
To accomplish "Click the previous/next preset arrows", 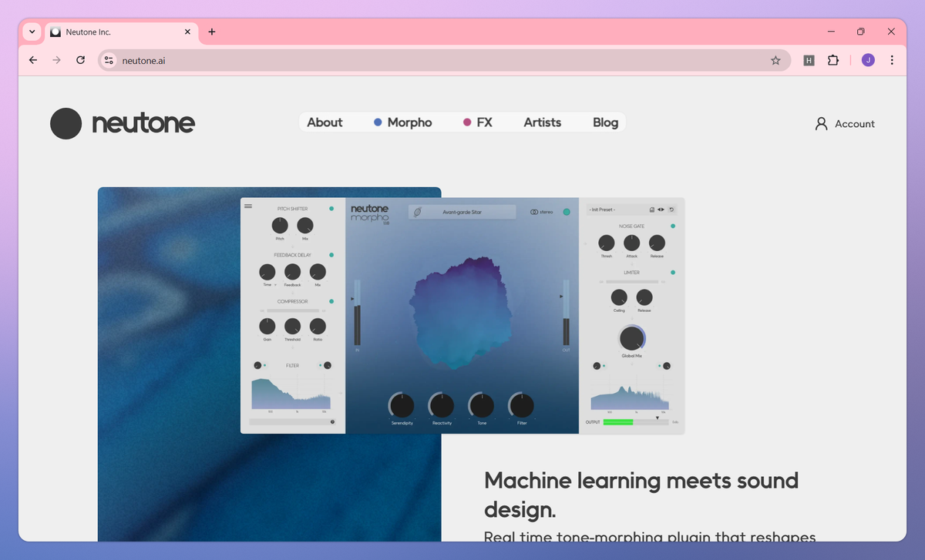I will pos(661,210).
